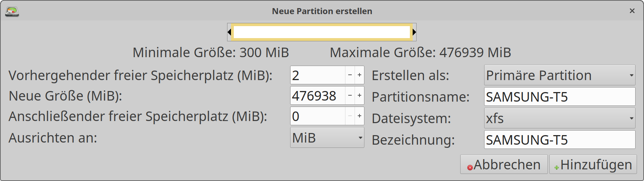Open the Dateisystem xfs dropdown

(559, 118)
